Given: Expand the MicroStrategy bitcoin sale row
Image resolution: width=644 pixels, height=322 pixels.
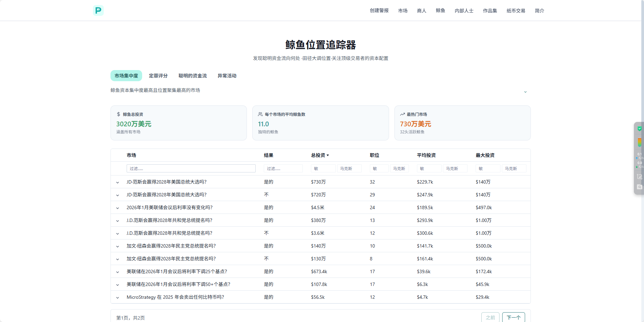Looking at the screenshot, I should click(x=118, y=297).
